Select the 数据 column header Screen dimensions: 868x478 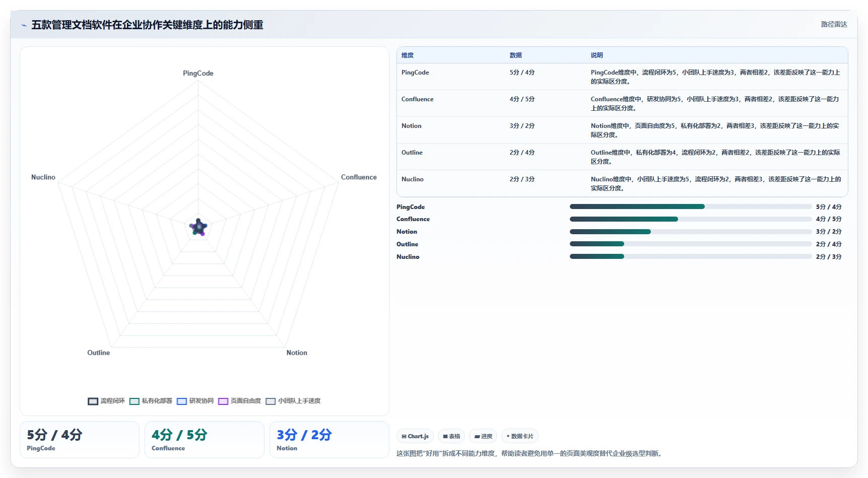coord(515,55)
